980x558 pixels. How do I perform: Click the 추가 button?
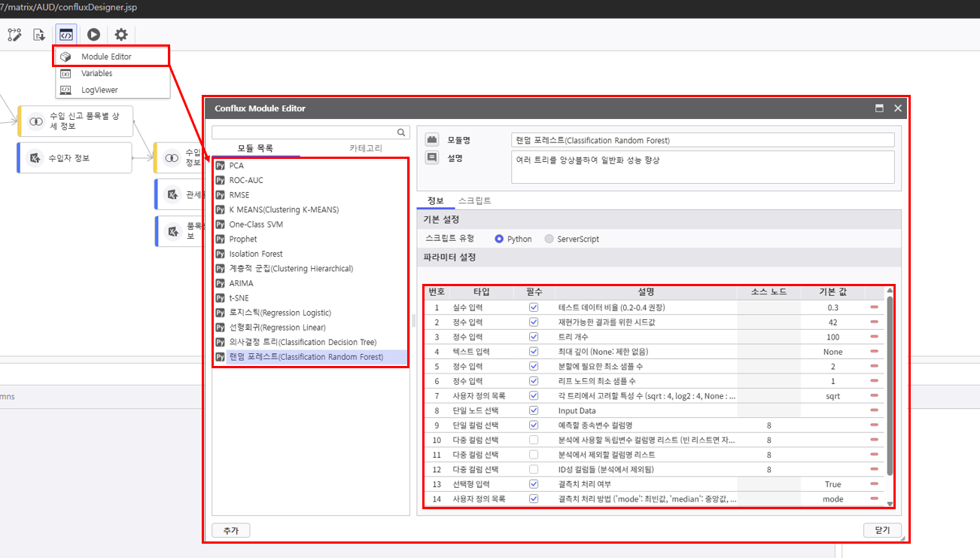(230, 530)
